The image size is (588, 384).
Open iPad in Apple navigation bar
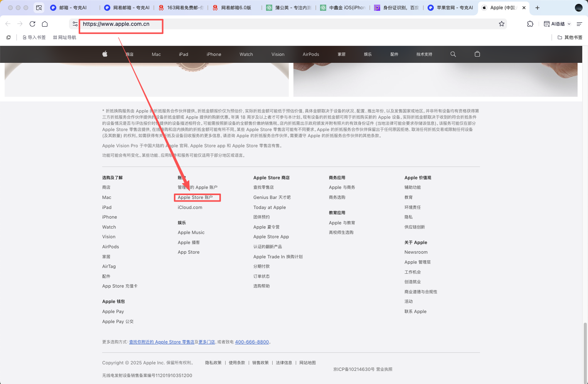click(x=184, y=54)
